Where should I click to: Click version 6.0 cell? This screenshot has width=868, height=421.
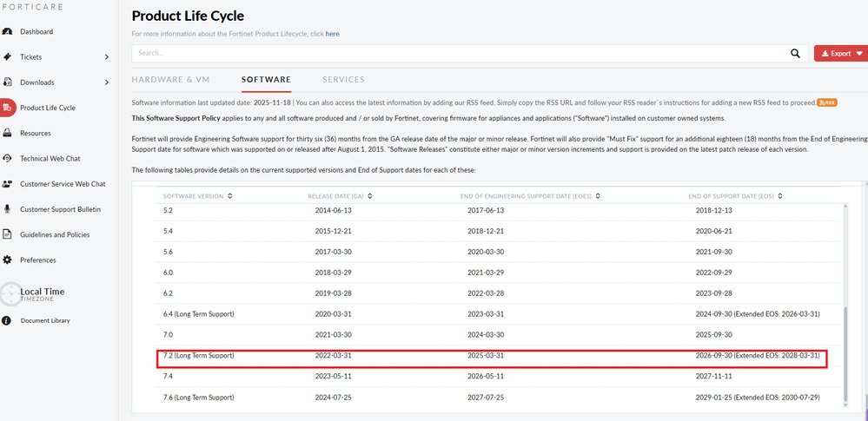click(168, 273)
